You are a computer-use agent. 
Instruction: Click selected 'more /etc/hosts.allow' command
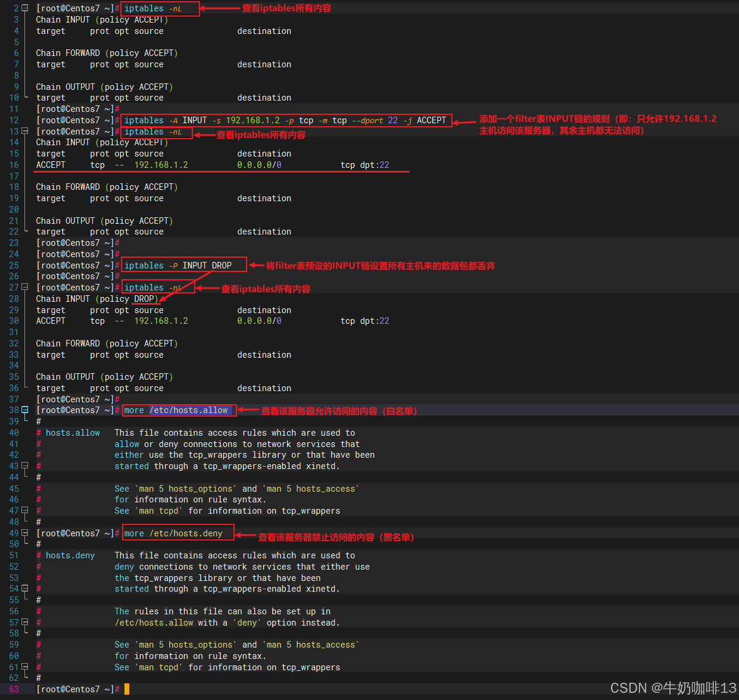coord(176,410)
